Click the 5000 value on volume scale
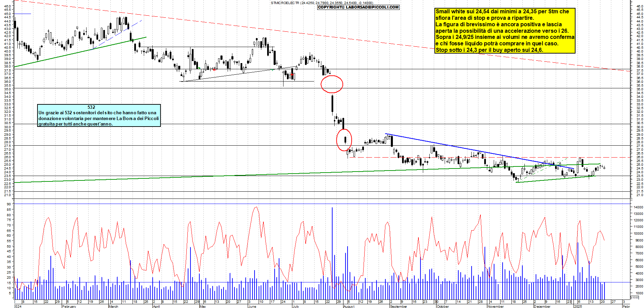 [x=639, y=267]
